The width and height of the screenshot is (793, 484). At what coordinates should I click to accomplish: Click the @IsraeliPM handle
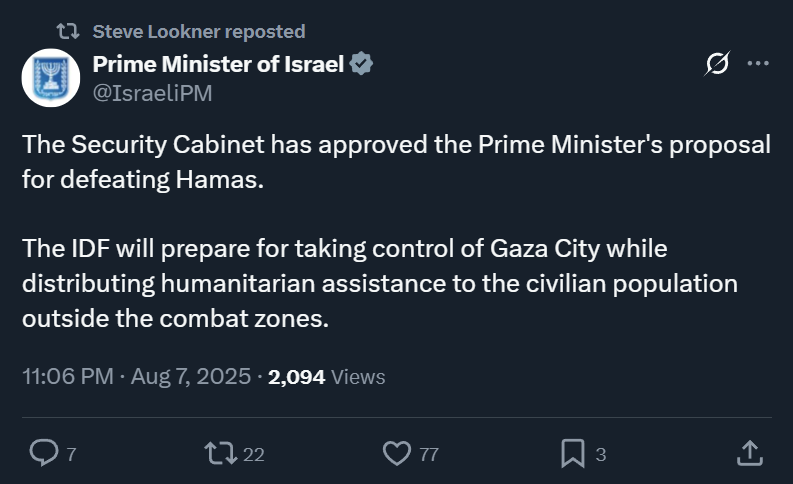tap(152, 94)
